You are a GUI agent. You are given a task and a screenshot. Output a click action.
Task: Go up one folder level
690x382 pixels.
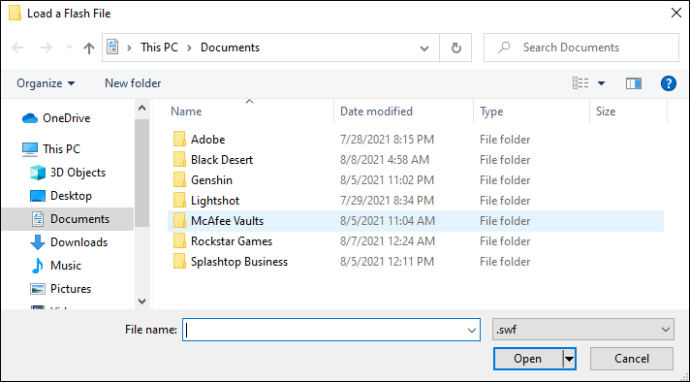pyautogui.click(x=89, y=48)
